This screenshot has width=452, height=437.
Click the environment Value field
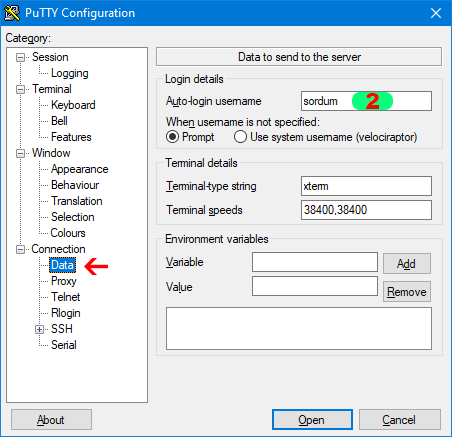[x=315, y=286]
